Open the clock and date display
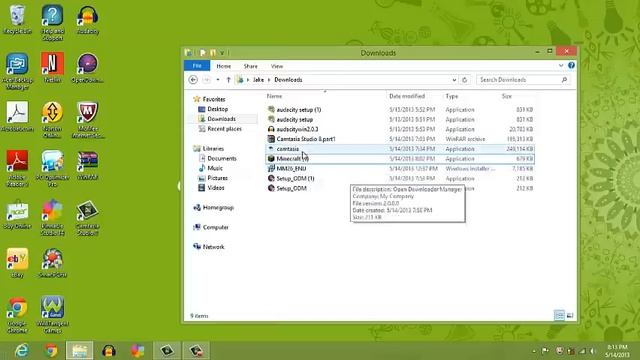This screenshot has width=640, height=360. click(617, 351)
